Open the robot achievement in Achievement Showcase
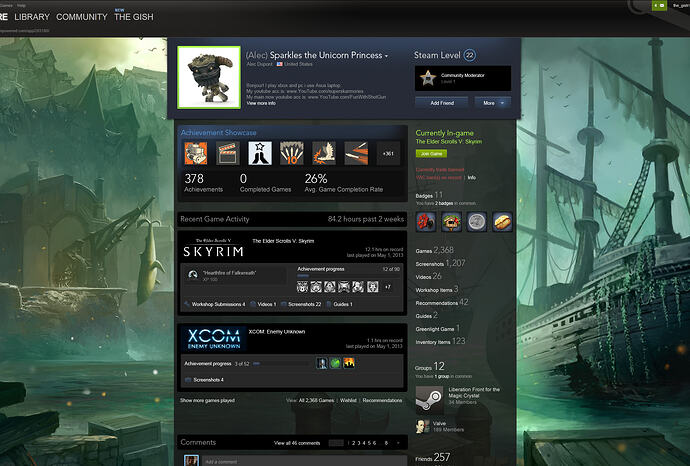This screenshot has height=466, width=690. [x=196, y=153]
